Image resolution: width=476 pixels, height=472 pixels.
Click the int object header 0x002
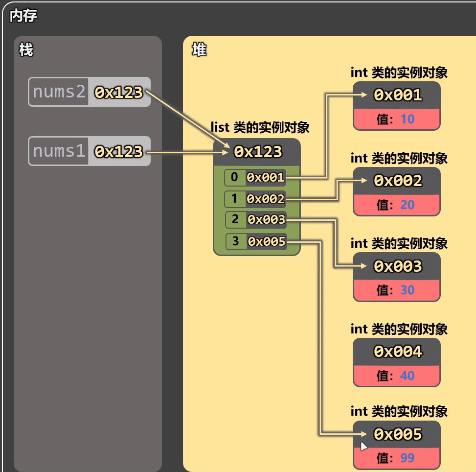click(397, 181)
